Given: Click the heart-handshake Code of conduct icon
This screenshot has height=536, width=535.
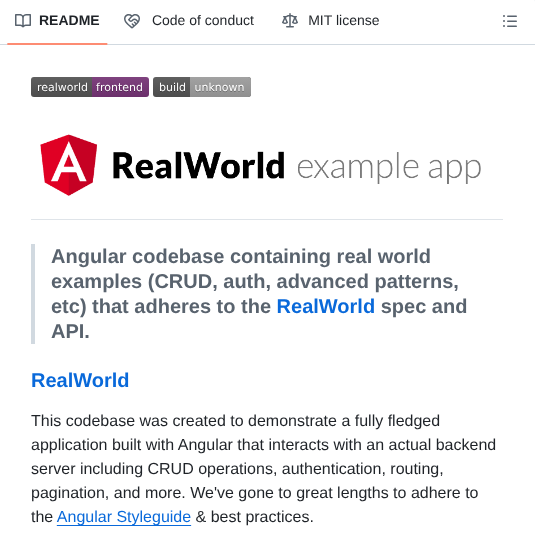Looking at the screenshot, I should tap(132, 21).
